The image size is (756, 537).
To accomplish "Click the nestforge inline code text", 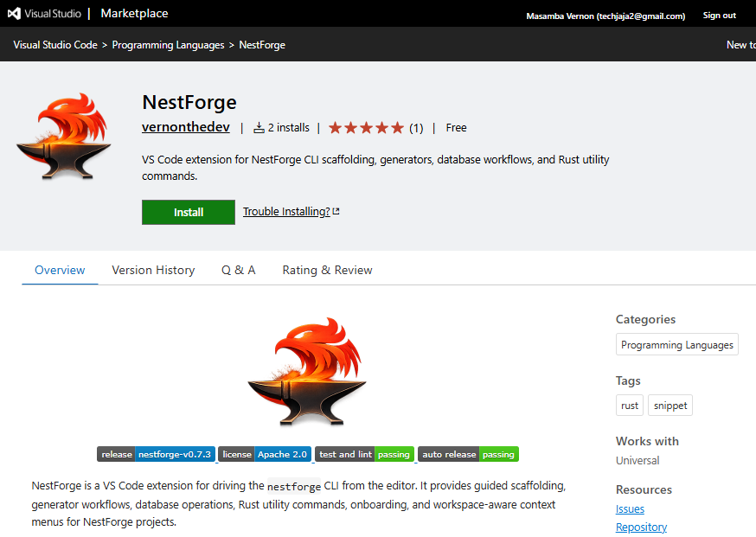I will click(x=294, y=486).
